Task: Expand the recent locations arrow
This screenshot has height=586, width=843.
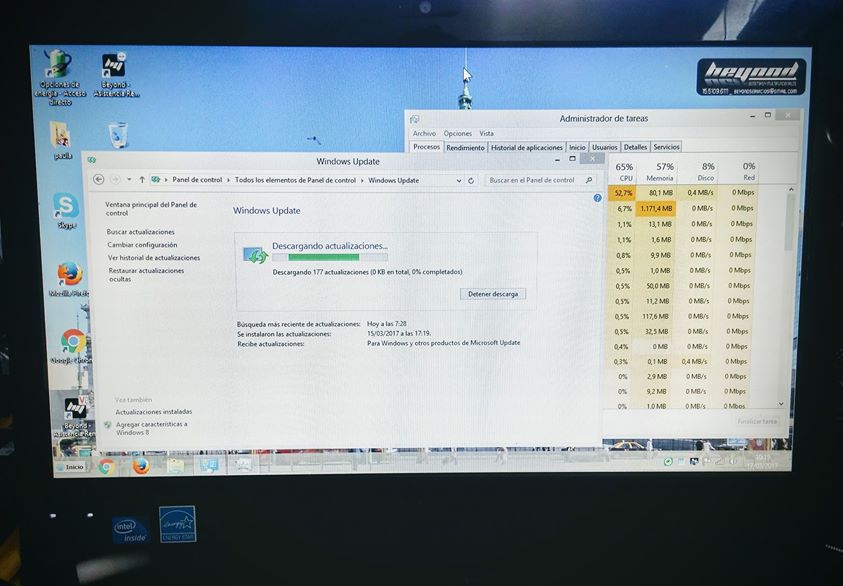Action: coord(128,180)
